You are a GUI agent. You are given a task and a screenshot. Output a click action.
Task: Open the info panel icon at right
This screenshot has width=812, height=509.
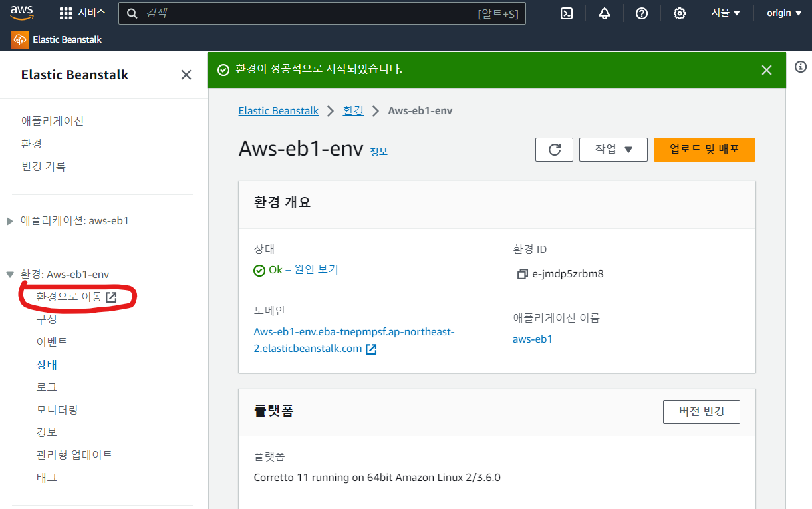coord(801,67)
